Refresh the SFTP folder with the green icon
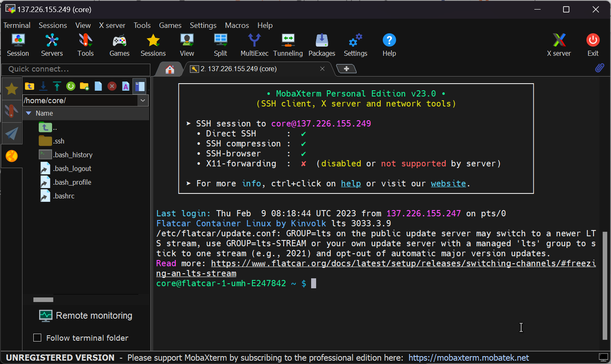The height and width of the screenshot is (364, 611). tap(71, 86)
